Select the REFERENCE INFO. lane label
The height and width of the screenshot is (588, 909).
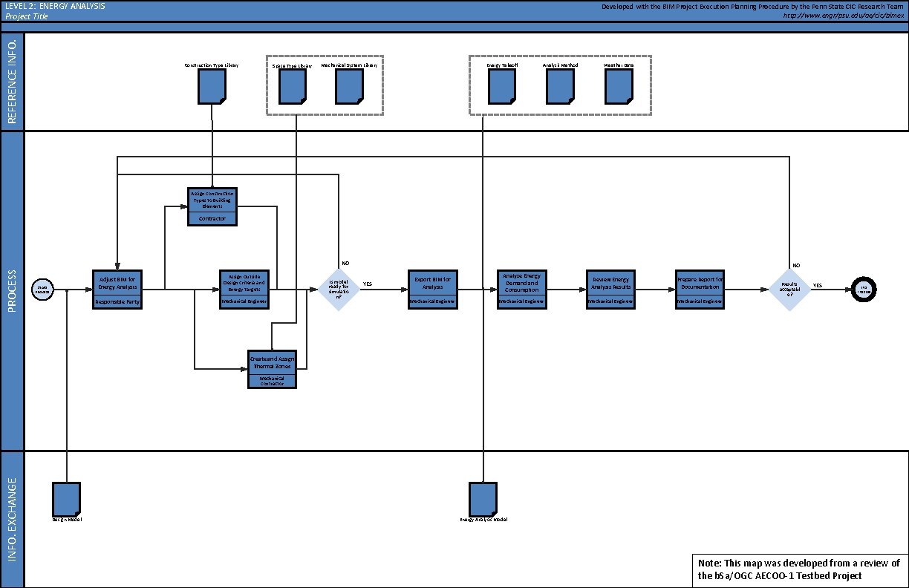pyautogui.click(x=11, y=82)
